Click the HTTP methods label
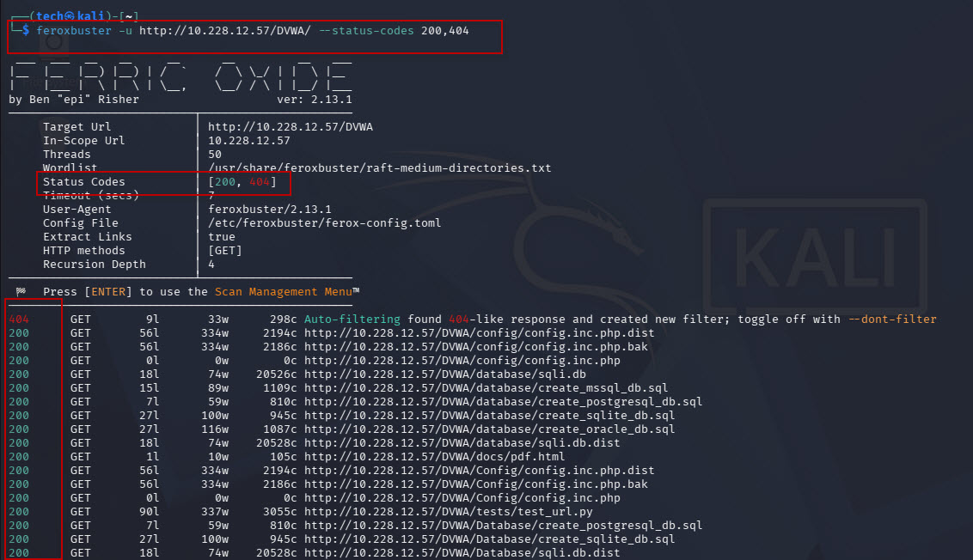 point(83,250)
